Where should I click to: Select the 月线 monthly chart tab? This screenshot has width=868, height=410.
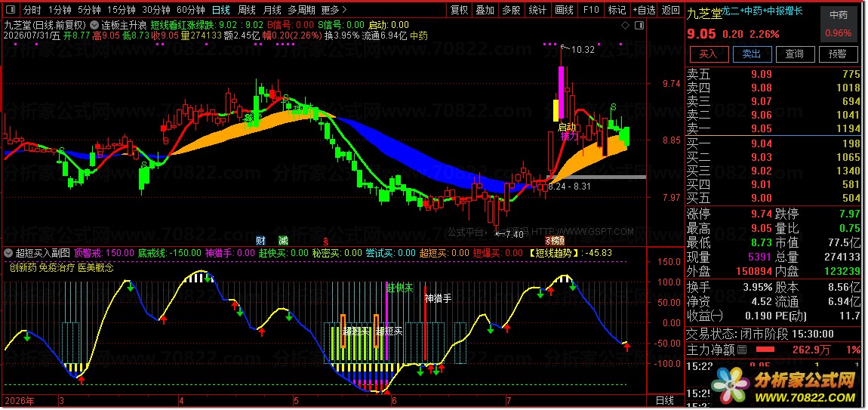click(272, 9)
